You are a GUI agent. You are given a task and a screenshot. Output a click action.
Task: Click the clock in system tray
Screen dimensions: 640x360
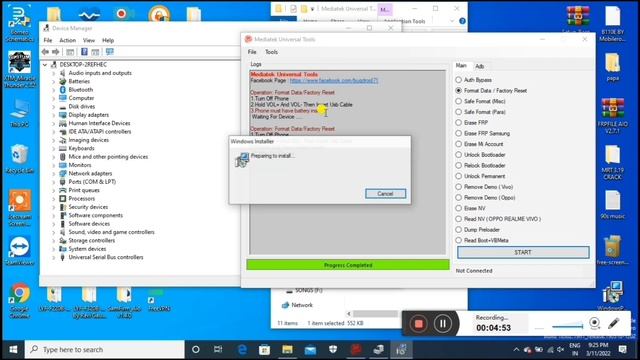point(598,349)
